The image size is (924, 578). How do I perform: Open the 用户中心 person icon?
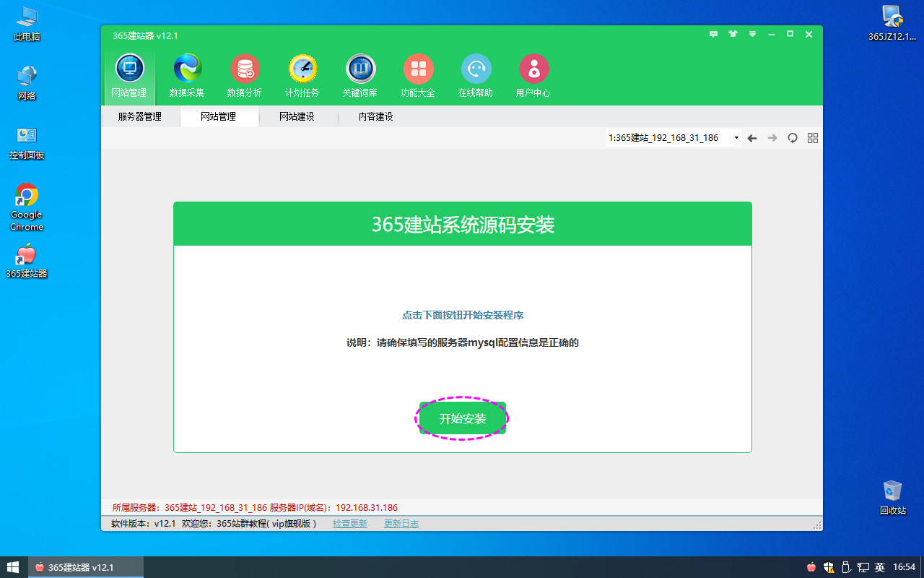tap(533, 75)
